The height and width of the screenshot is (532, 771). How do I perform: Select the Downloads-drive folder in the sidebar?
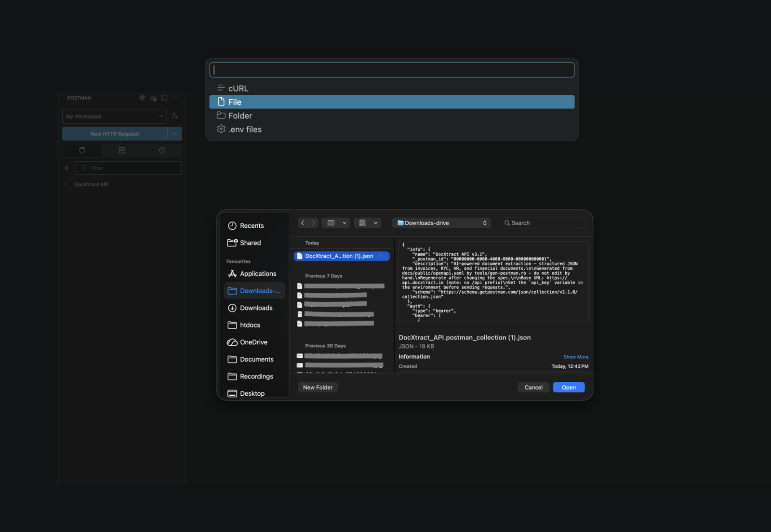point(254,291)
